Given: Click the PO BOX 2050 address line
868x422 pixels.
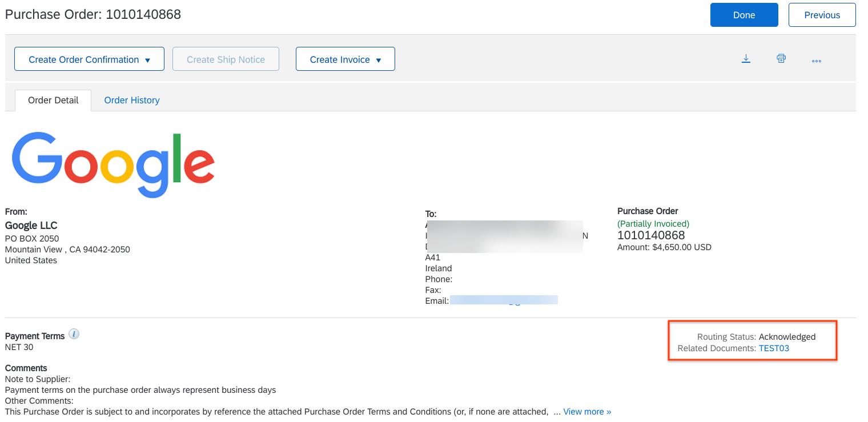Looking at the screenshot, I should (x=32, y=239).
